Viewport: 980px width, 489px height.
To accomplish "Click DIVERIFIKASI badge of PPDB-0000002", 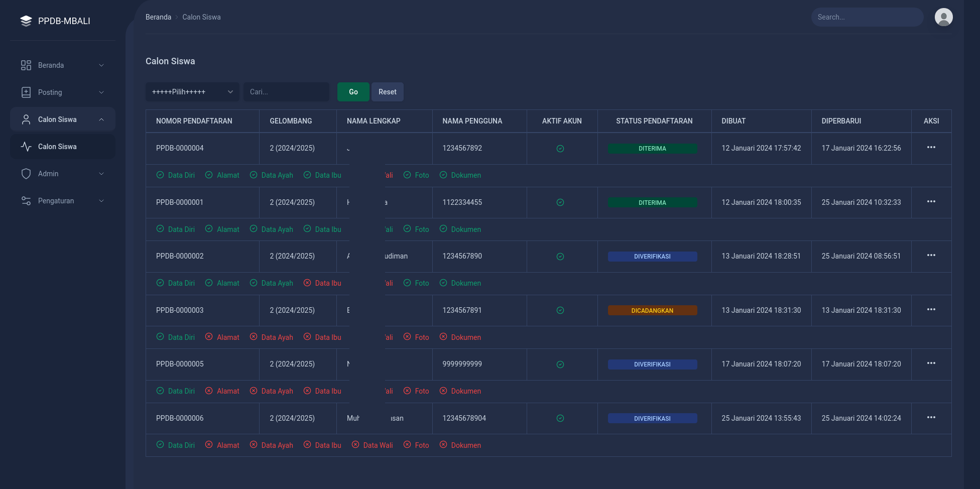I will point(652,257).
